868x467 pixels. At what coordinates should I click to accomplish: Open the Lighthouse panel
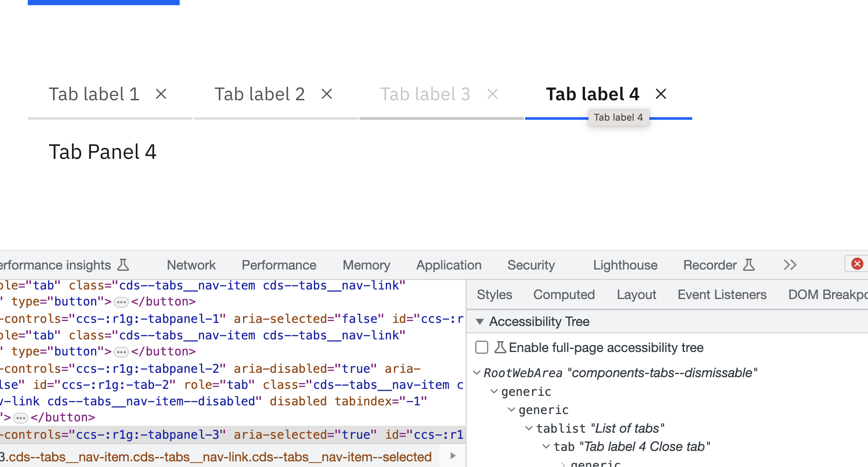pyautogui.click(x=625, y=265)
